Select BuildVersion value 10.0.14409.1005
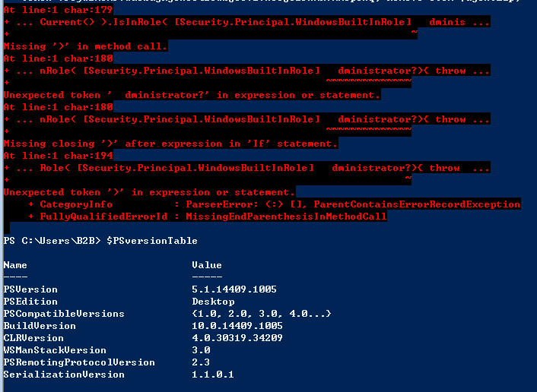Image resolution: width=537 pixels, height=392 pixels. click(x=237, y=326)
